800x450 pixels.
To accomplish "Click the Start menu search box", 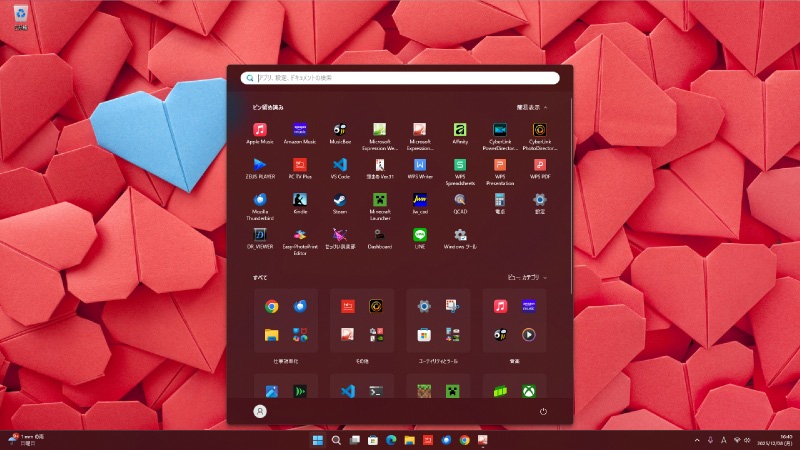I will (x=400, y=77).
